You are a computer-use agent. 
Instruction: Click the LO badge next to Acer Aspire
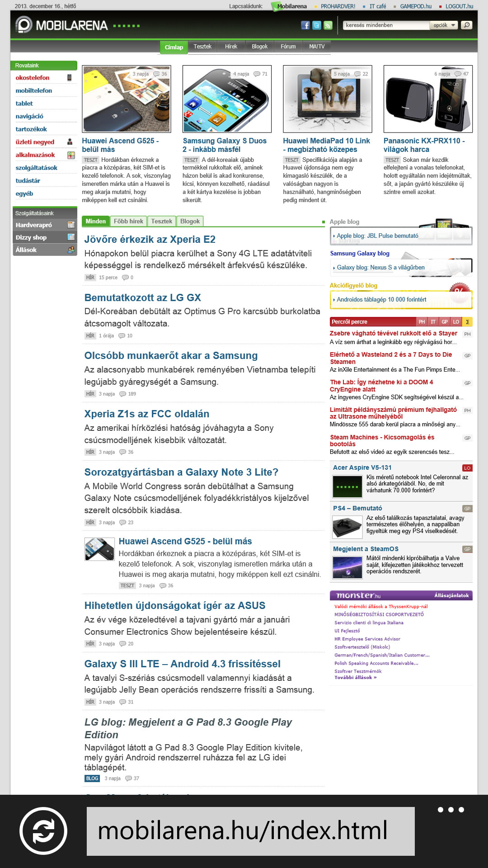pyautogui.click(x=467, y=468)
